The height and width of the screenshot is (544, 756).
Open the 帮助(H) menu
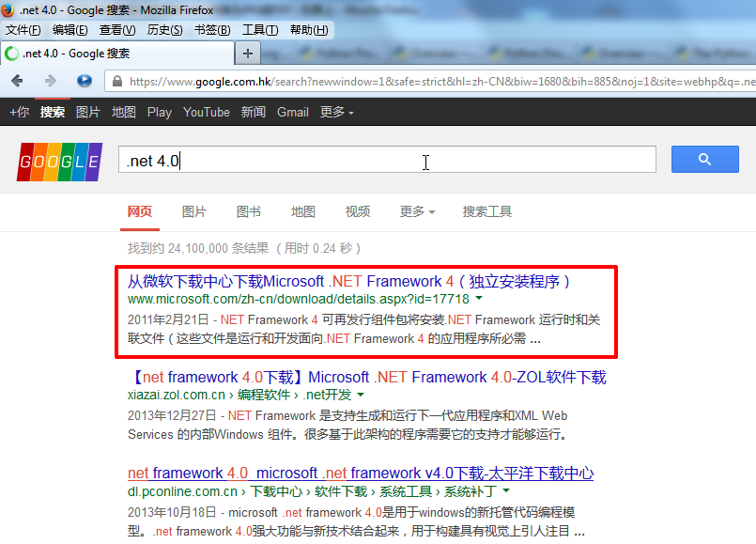click(309, 30)
